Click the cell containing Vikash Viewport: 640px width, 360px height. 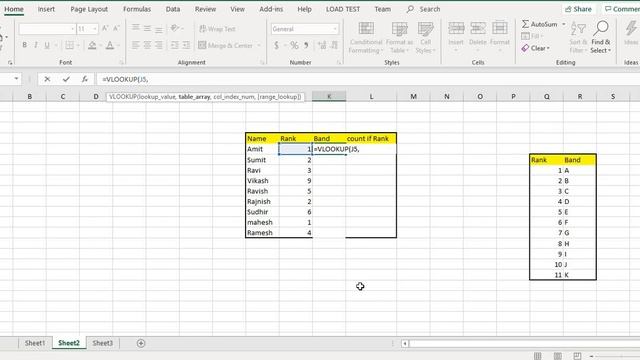tap(262, 181)
